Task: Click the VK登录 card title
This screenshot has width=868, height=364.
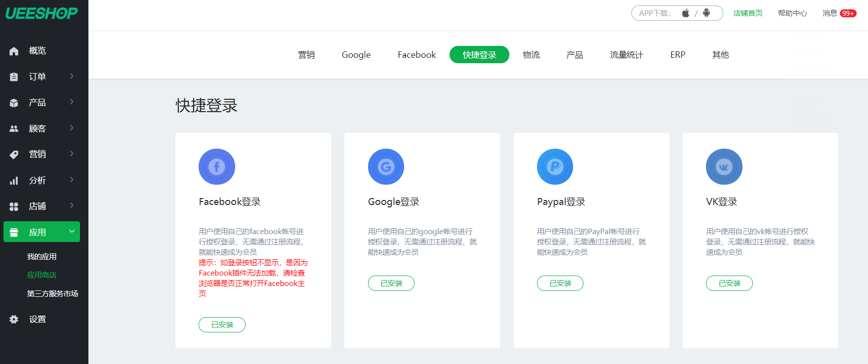Action: pyautogui.click(x=722, y=202)
